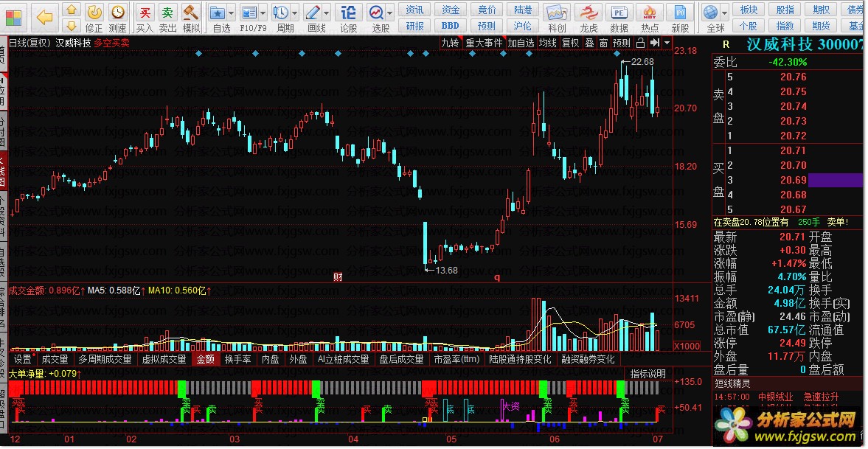Screen dimensions: 868x449
Task: Click the 陆港 button
Action: [x=523, y=10]
